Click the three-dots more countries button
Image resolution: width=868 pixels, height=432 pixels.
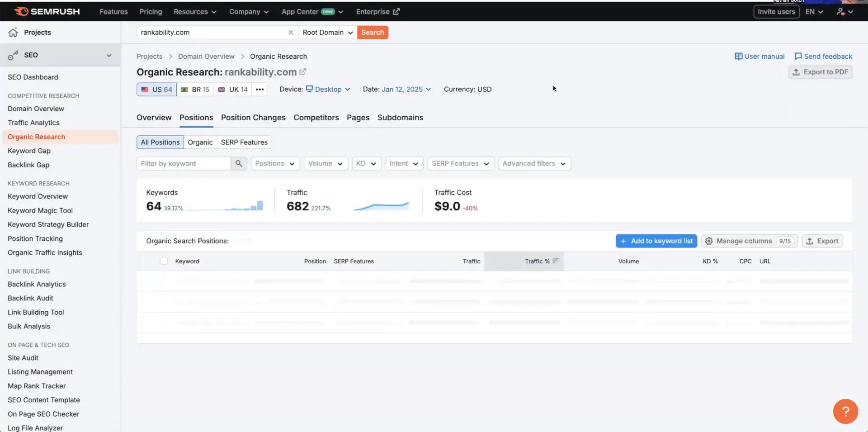[259, 89]
